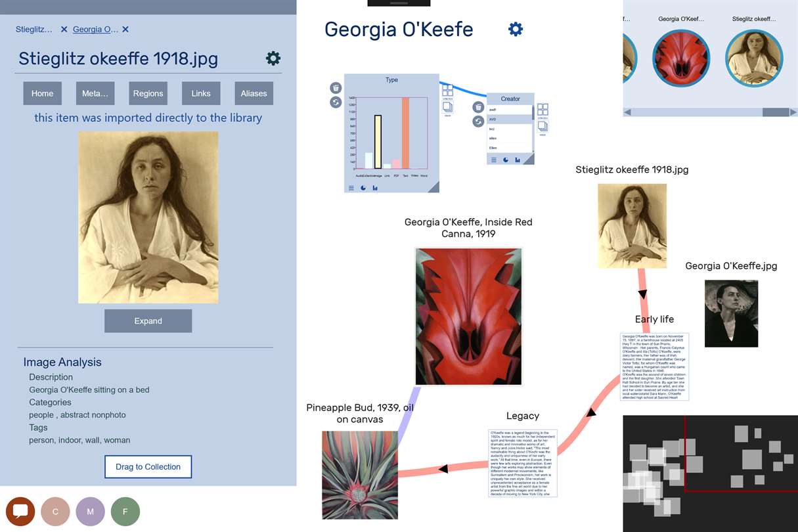Open the chat speech bubble icon
Screen dimensions: 798x532
(x=20, y=511)
